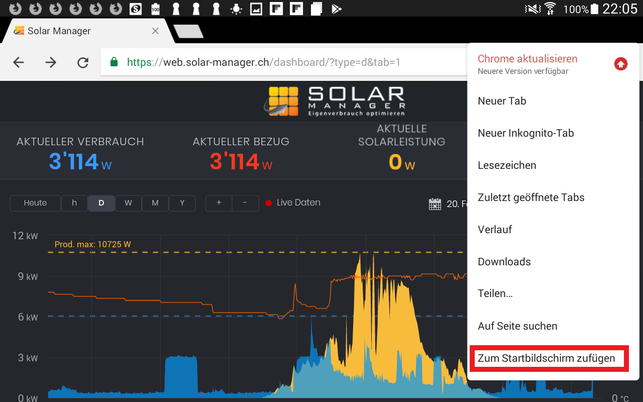The height and width of the screenshot is (402, 643).
Task: Tap the Wi-Fi status bar icon
Action: pos(550,9)
